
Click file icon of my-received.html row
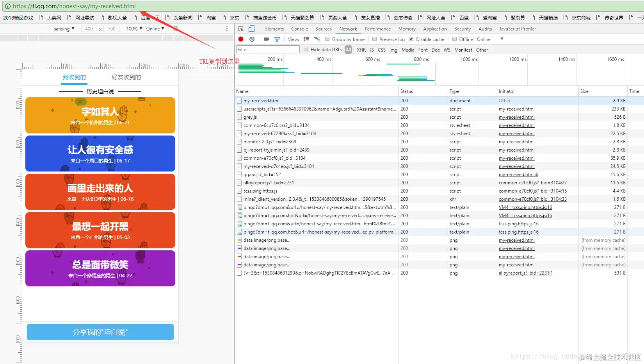coord(239,101)
